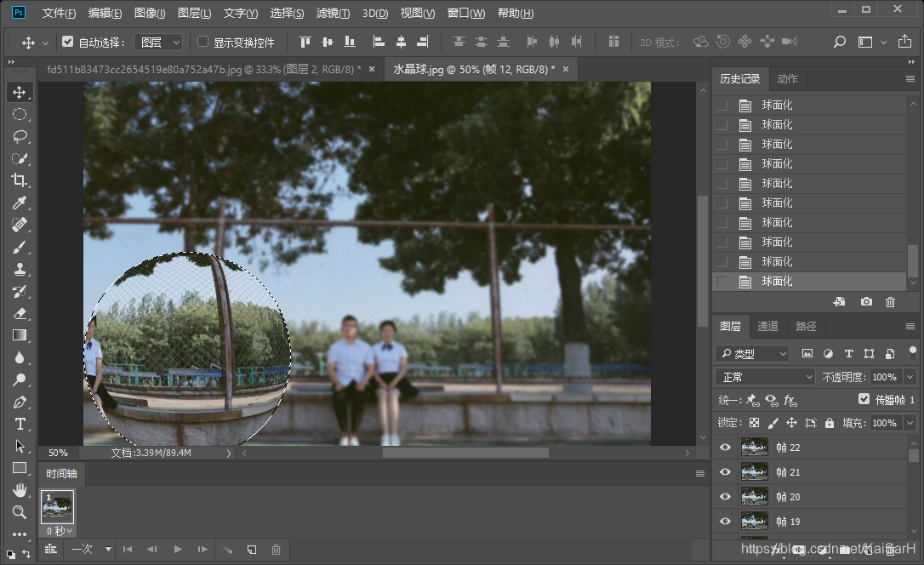Select the Dodge tool
The width and height of the screenshot is (924, 565).
tap(20, 380)
